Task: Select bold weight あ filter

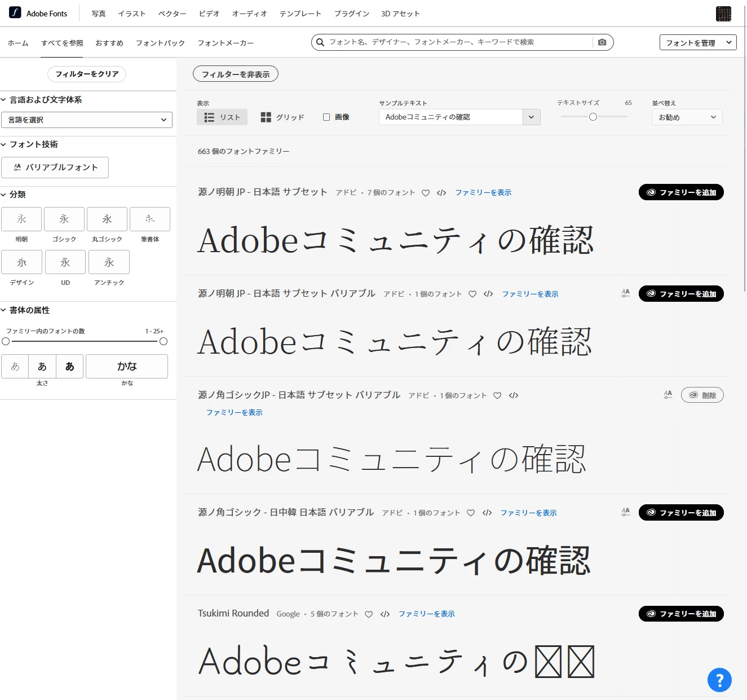Action: point(70,367)
